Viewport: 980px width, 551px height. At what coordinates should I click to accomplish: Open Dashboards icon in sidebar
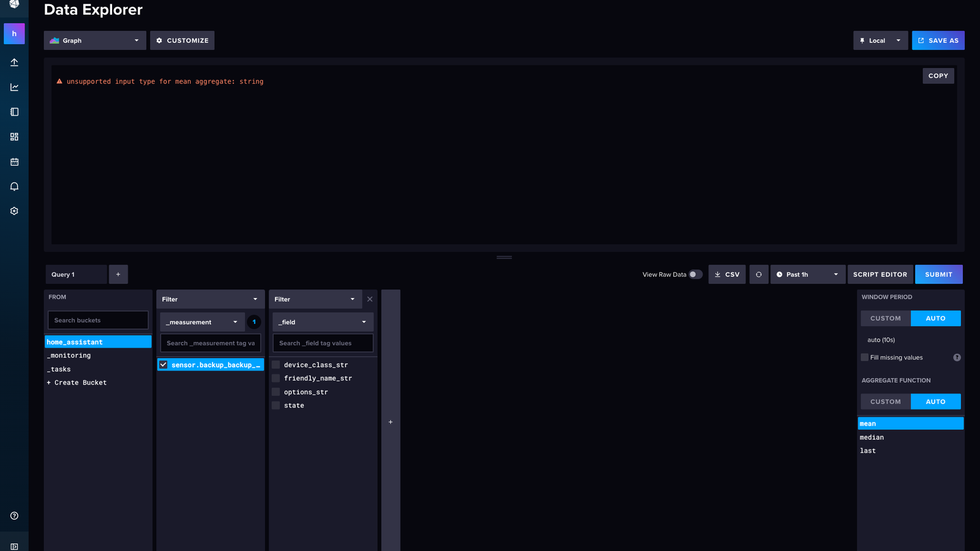(x=14, y=137)
